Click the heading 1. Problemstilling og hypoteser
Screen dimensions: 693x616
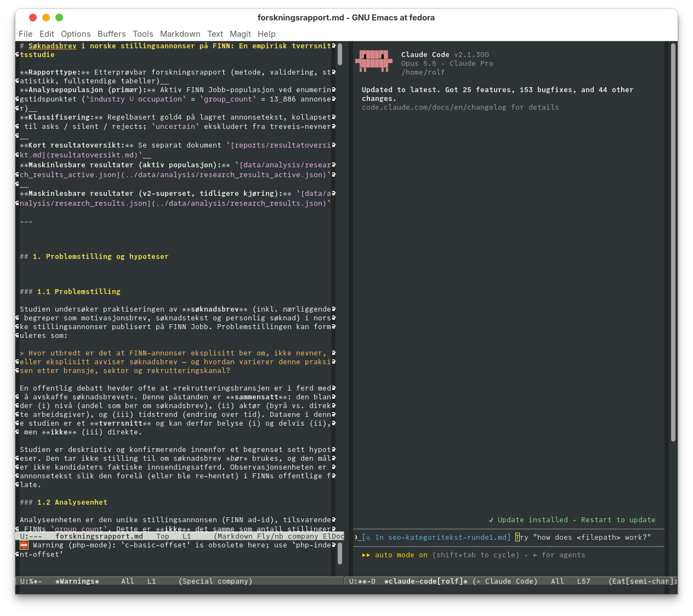click(x=100, y=257)
